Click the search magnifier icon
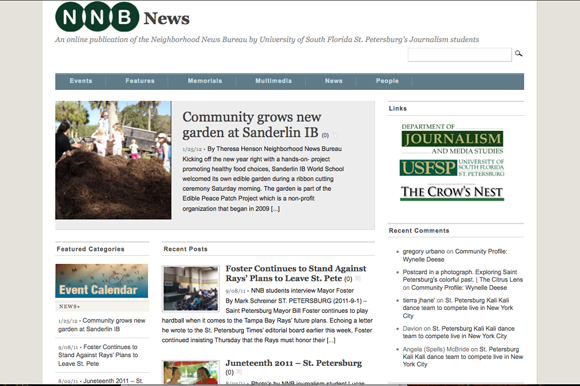Image resolution: width=580 pixels, height=386 pixels. (519, 54)
